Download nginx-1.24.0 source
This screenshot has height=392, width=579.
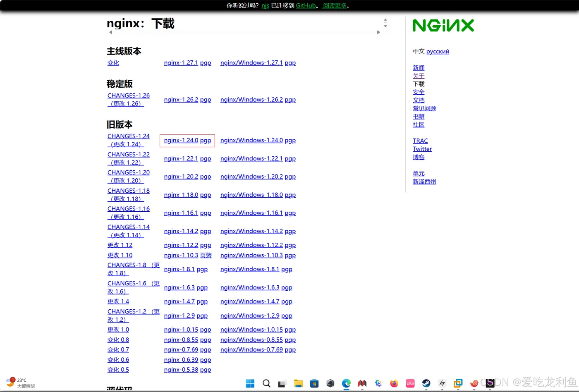[x=181, y=140]
